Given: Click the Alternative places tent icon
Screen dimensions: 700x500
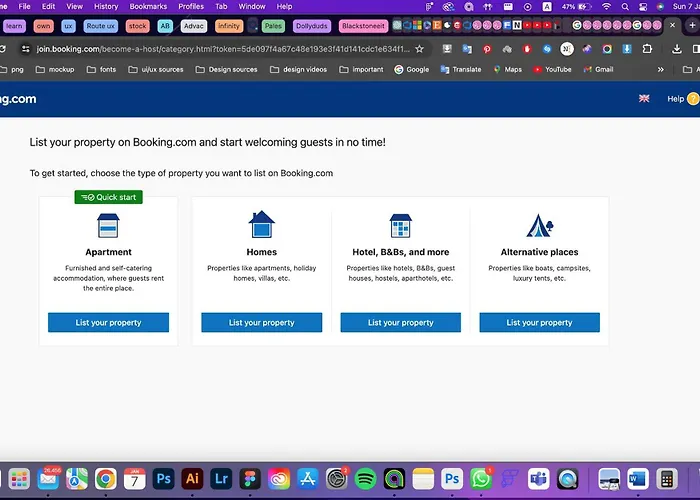Looking at the screenshot, I should tap(539, 225).
